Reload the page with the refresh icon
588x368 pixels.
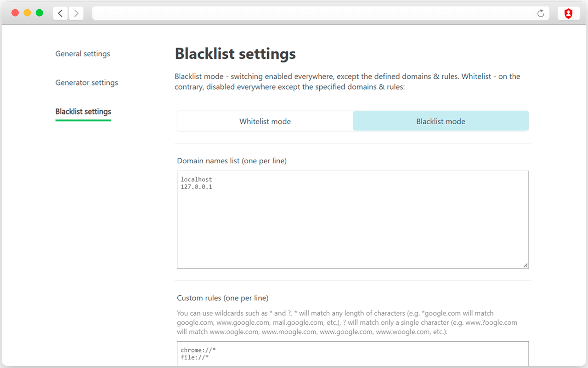pos(541,13)
